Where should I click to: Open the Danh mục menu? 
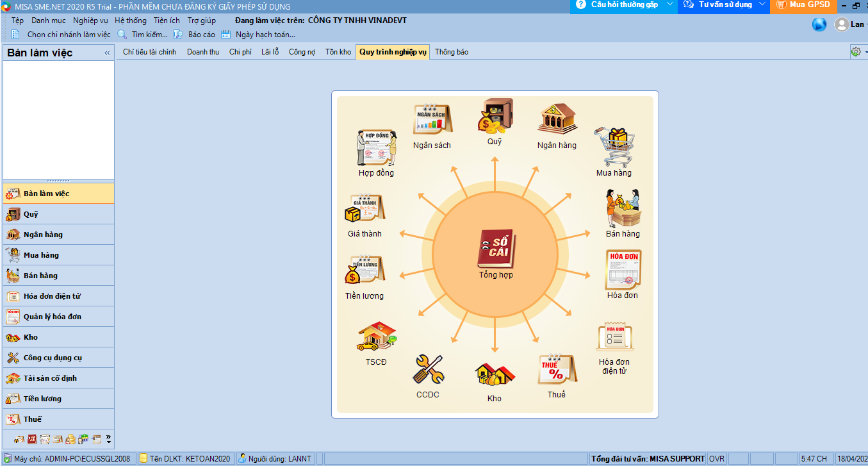click(x=49, y=21)
